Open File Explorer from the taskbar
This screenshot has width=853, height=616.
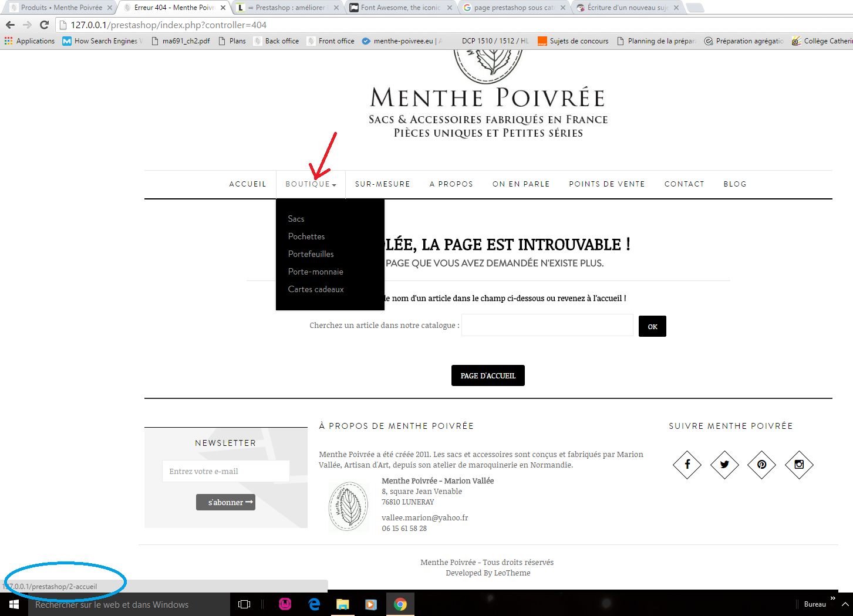click(343, 604)
